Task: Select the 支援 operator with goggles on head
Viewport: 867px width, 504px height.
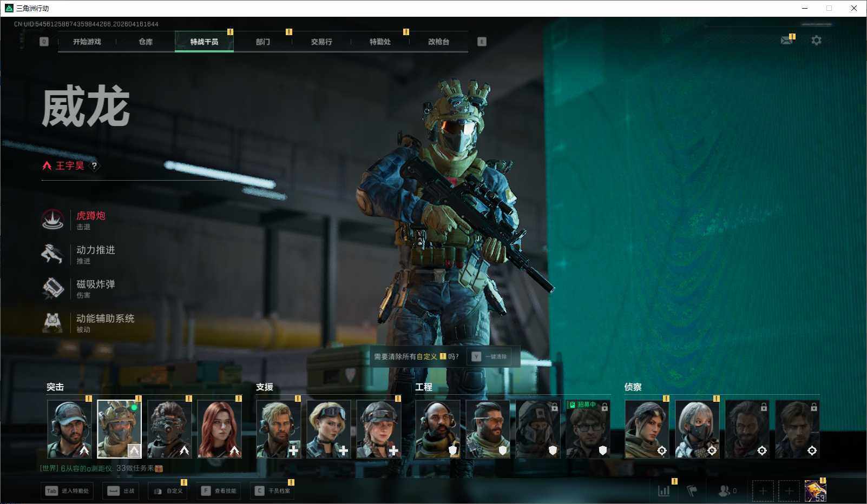Action: pos(329,429)
